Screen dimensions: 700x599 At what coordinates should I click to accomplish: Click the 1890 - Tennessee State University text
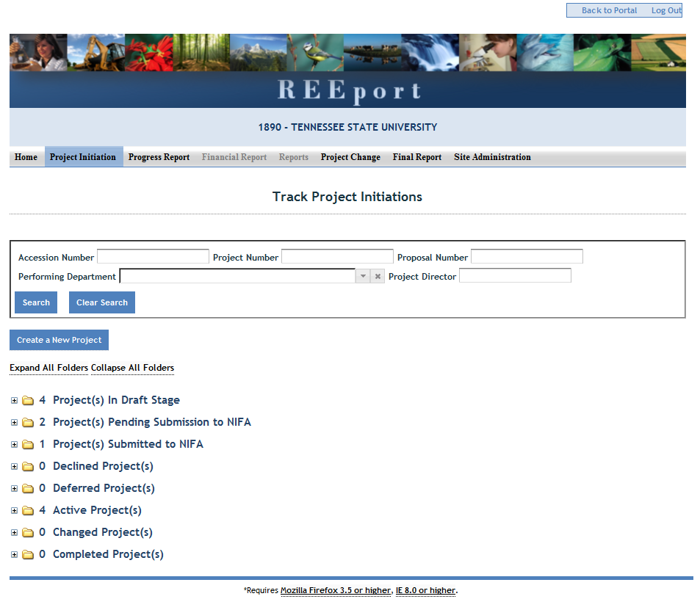pyautogui.click(x=347, y=127)
